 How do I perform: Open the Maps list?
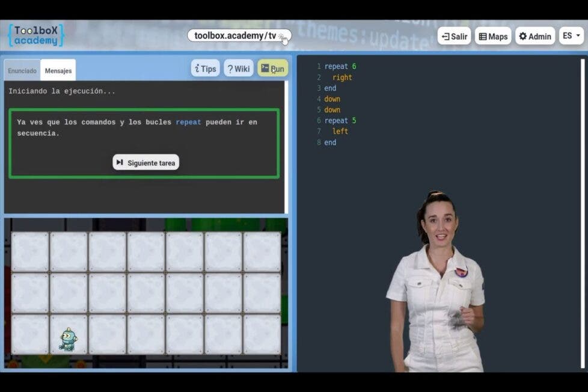pos(493,36)
